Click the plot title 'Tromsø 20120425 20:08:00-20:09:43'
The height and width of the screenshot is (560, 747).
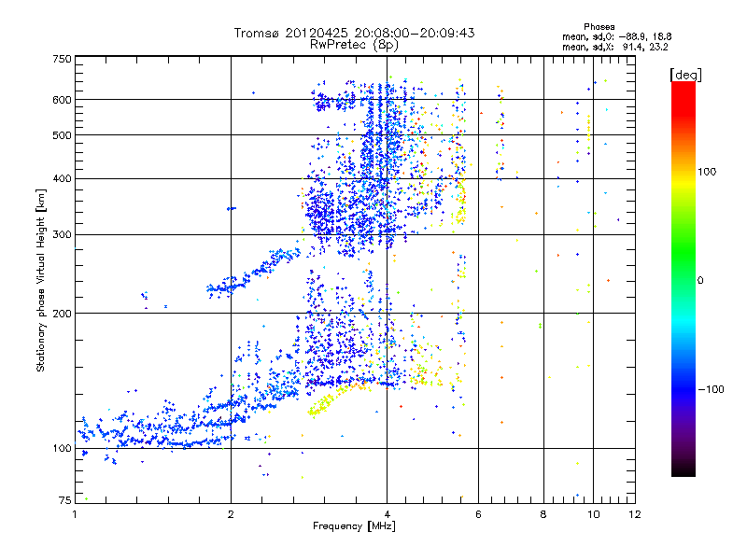click(354, 33)
